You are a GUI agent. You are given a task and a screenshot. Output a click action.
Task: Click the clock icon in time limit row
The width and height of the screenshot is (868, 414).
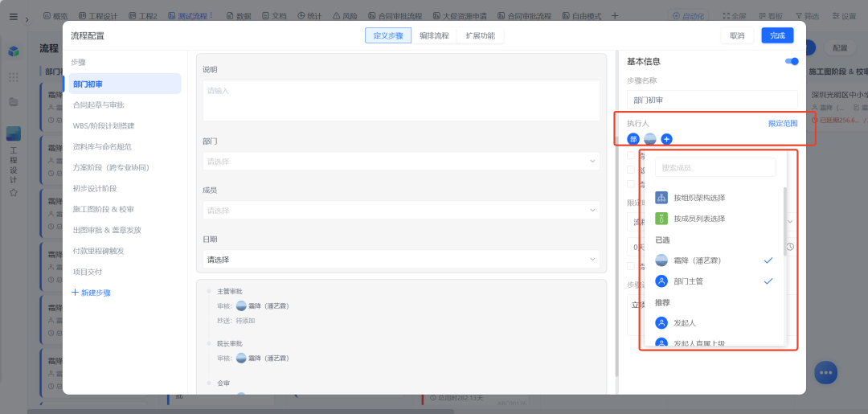(x=791, y=246)
